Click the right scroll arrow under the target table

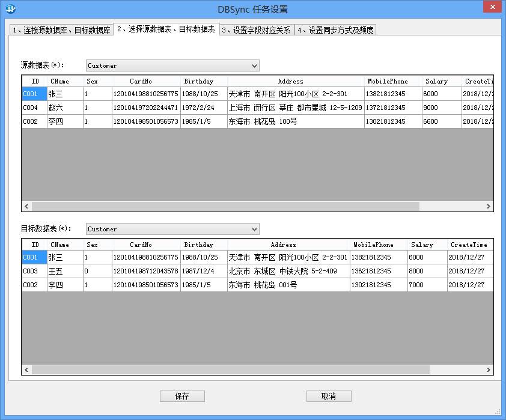489,370
